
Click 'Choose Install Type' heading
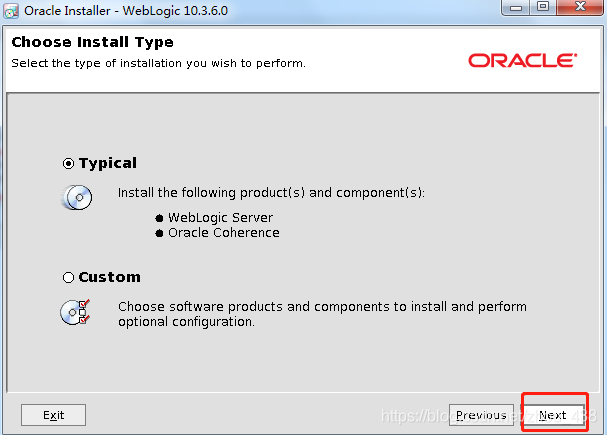(x=93, y=42)
